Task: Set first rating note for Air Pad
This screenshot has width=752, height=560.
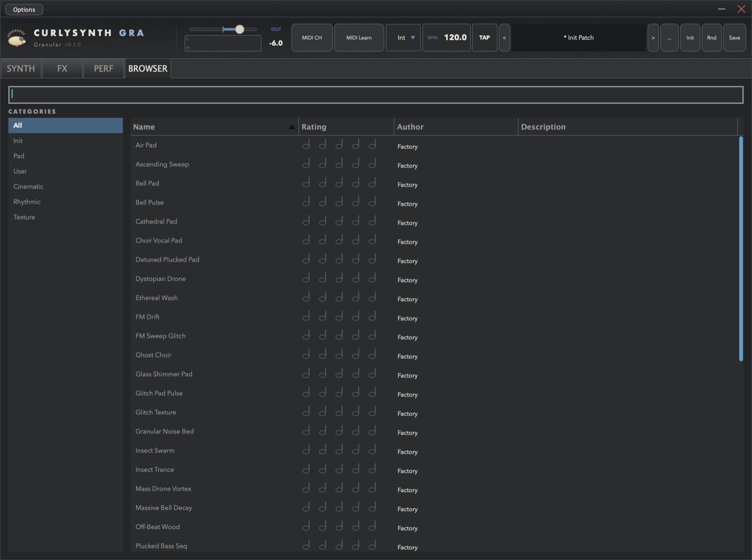Action: point(306,145)
